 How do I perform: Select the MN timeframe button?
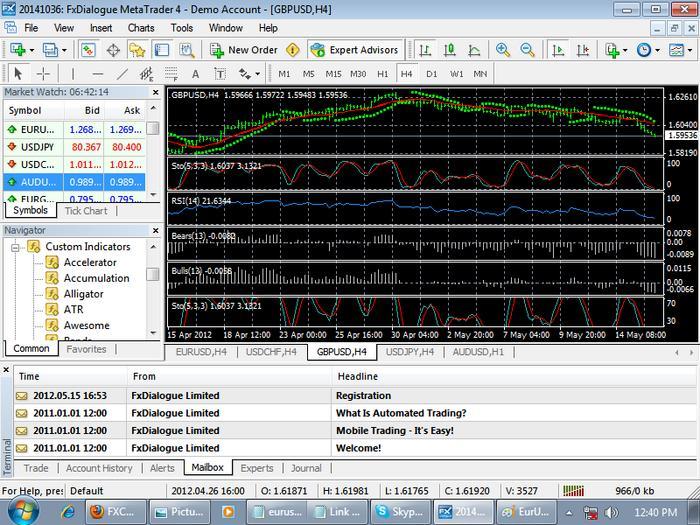(x=480, y=74)
